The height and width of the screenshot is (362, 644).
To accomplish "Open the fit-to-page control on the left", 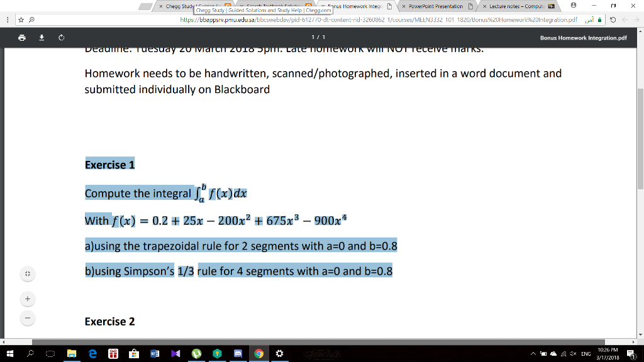I will [x=27, y=273].
